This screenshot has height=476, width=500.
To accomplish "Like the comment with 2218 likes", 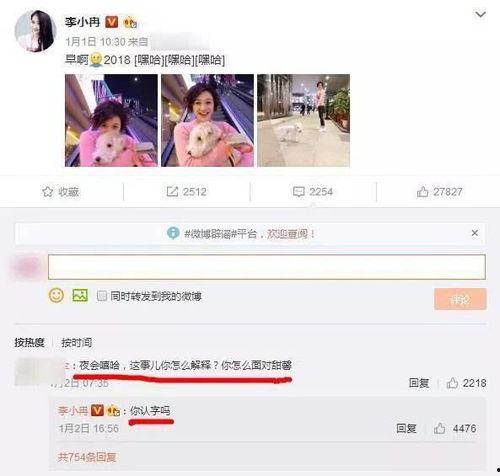I will click(452, 383).
